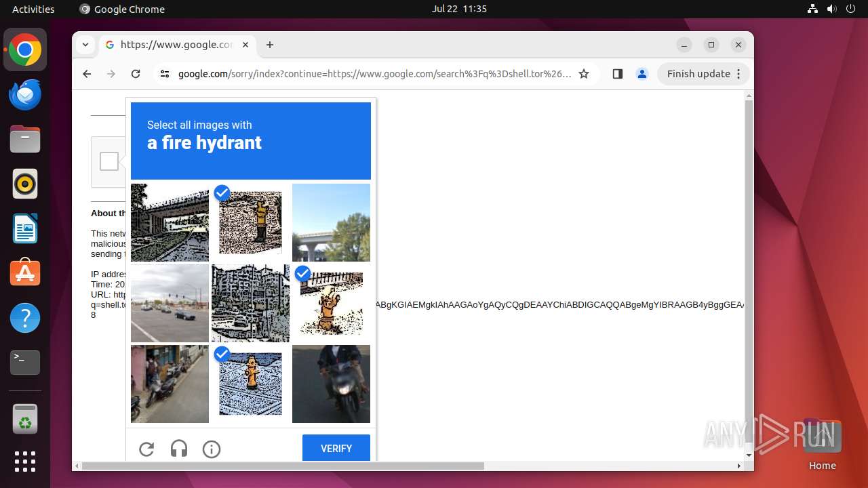Viewport: 868px width, 488px height.
Task: Focus the address bar URL field
Action: click(x=375, y=74)
